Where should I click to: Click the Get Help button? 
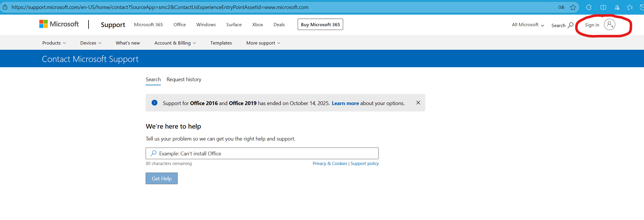click(x=162, y=178)
